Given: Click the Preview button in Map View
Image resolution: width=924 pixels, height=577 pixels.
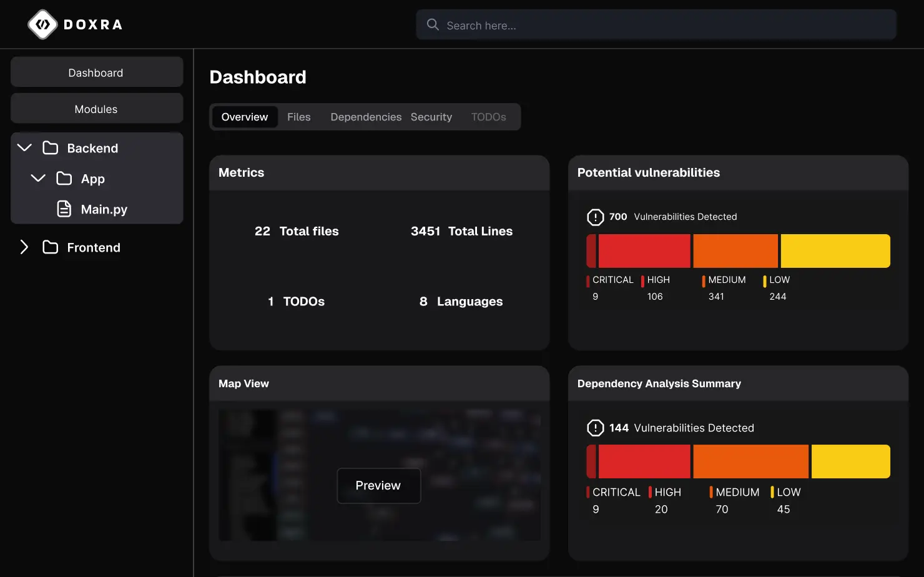Looking at the screenshot, I should click(379, 486).
